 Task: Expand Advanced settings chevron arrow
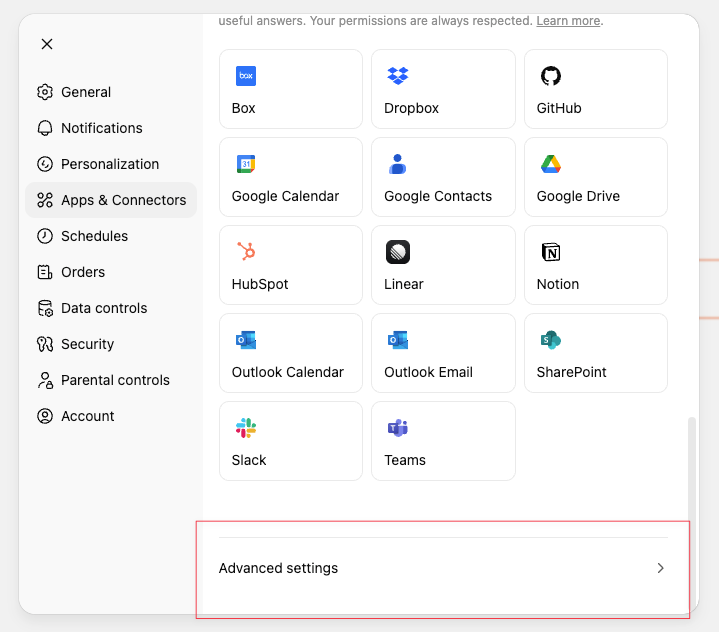click(x=660, y=568)
